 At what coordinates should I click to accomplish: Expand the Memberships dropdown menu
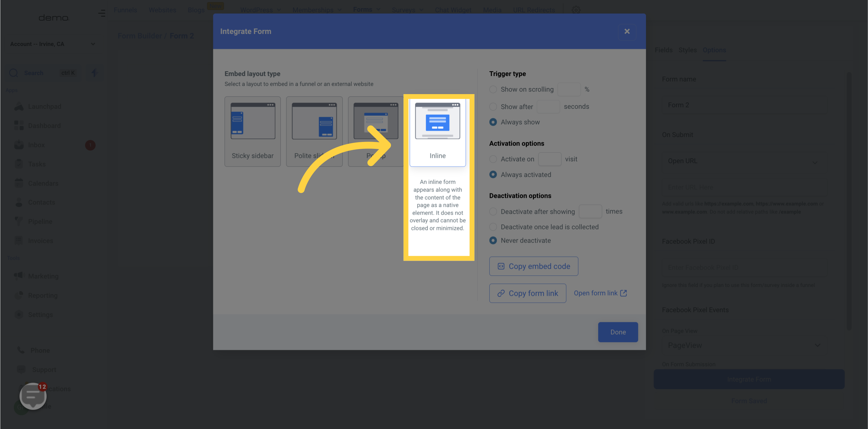tap(317, 10)
